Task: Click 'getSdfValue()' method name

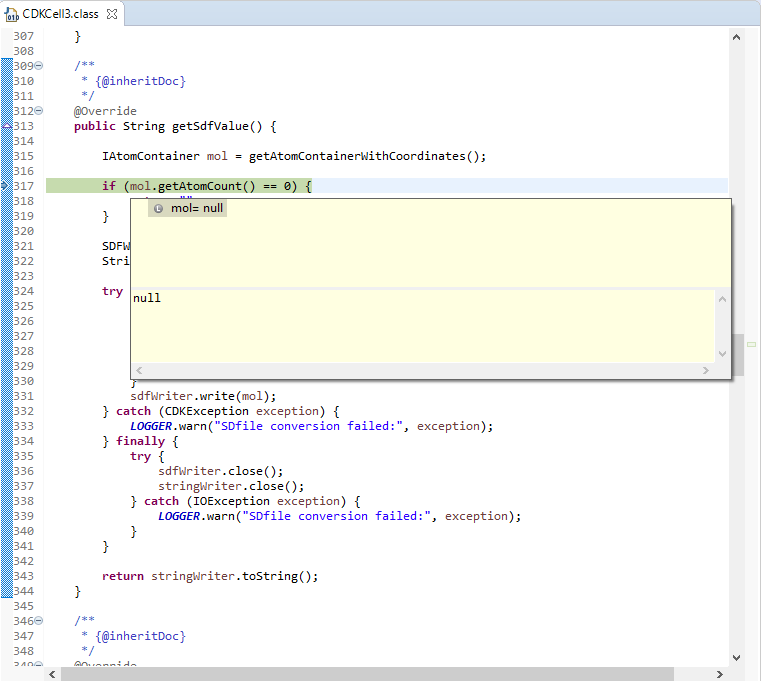Action: [217, 127]
